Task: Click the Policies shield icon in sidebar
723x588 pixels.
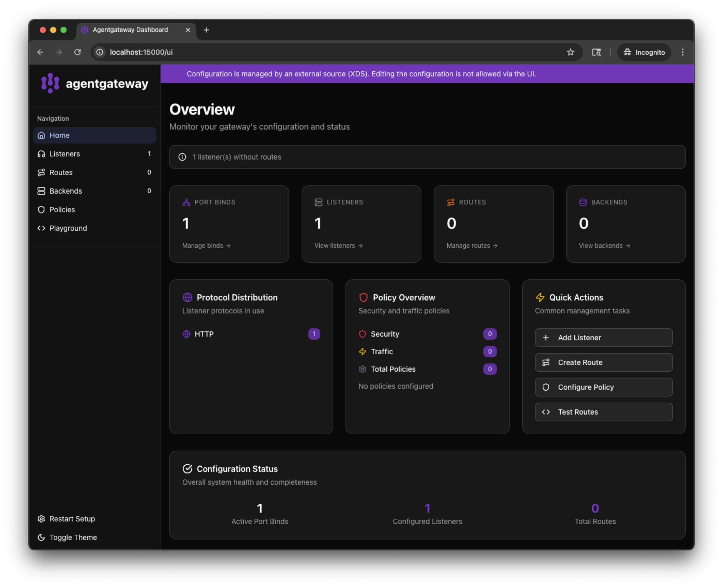Action: coord(41,210)
